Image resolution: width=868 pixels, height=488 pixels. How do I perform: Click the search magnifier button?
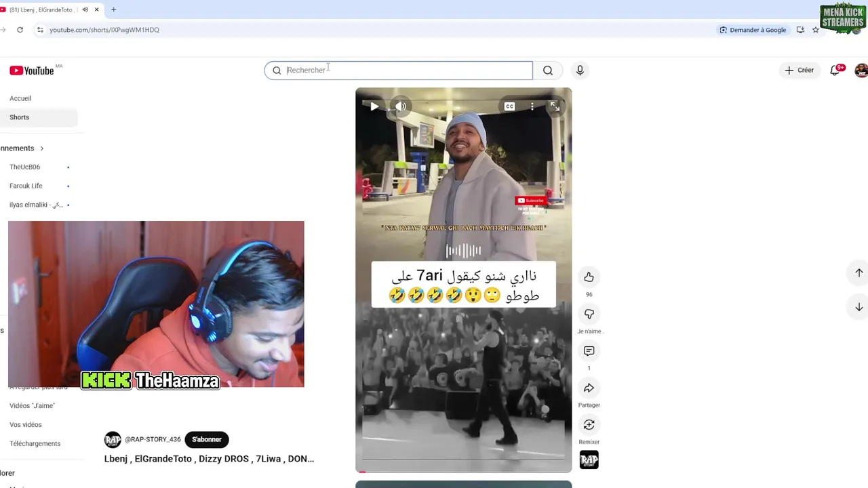[548, 70]
